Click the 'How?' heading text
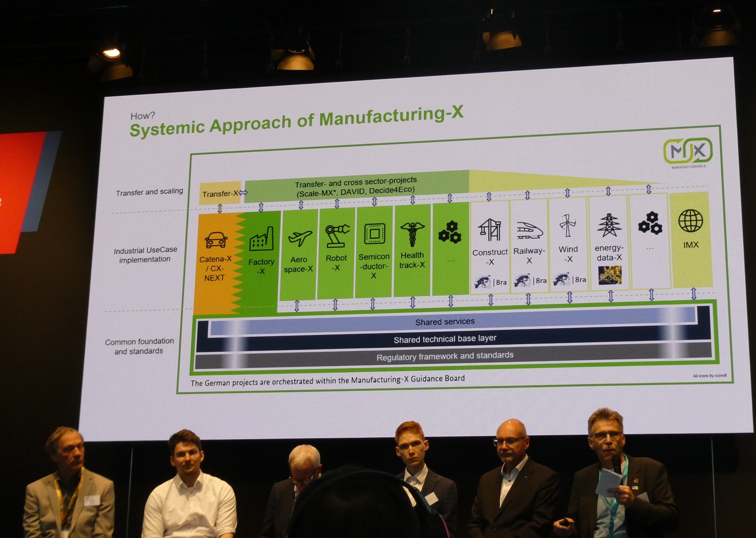 point(143,116)
